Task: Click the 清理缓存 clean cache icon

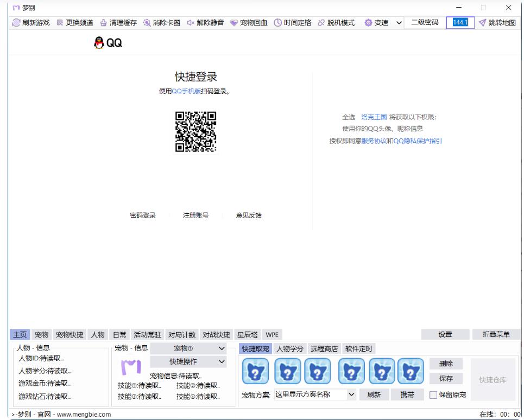Action: coord(104,23)
